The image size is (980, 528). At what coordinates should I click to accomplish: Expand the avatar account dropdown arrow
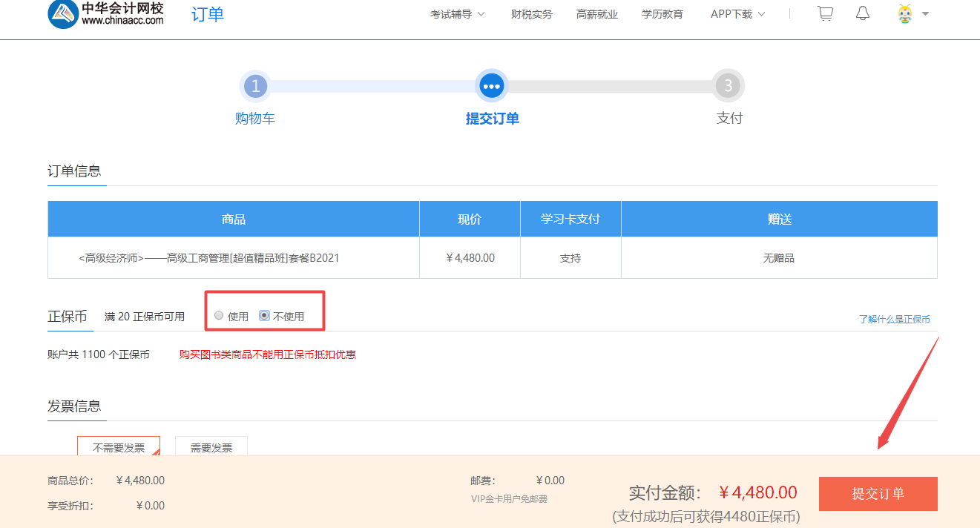coord(925,13)
